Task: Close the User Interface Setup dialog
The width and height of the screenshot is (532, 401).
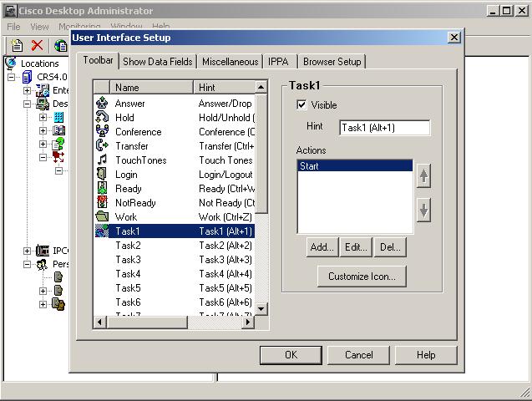Action: 454,38
